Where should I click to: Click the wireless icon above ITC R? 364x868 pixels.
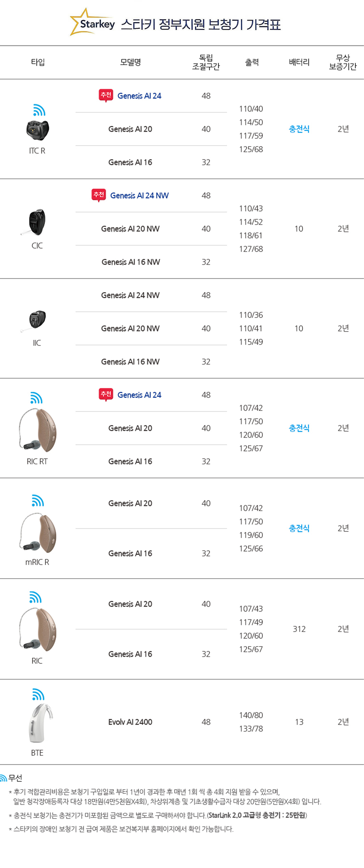click(39, 110)
